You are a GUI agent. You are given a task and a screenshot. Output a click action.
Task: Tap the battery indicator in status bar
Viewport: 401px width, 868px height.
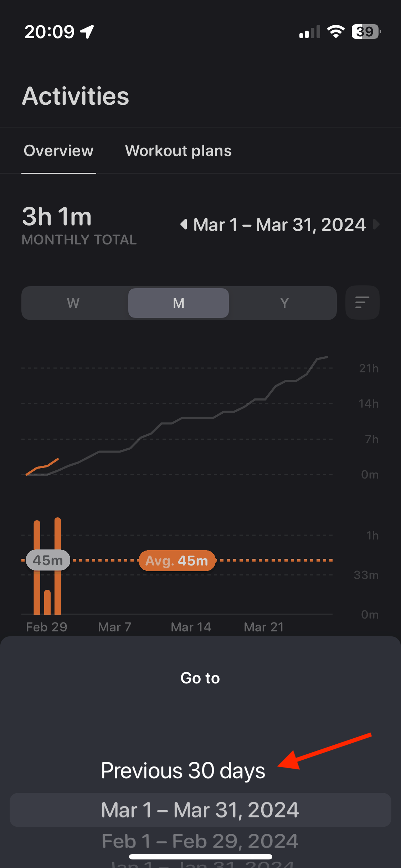pyautogui.click(x=366, y=32)
